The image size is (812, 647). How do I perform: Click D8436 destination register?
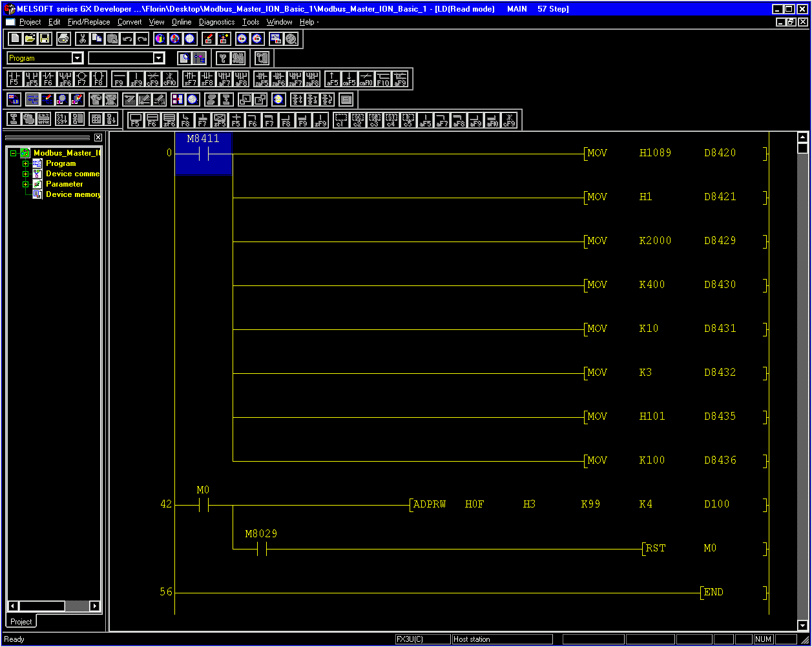coord(720,460)
